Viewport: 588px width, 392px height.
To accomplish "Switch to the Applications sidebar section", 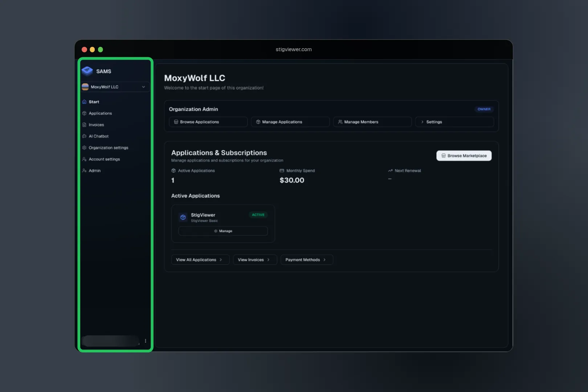I will (x=100, y=113).
